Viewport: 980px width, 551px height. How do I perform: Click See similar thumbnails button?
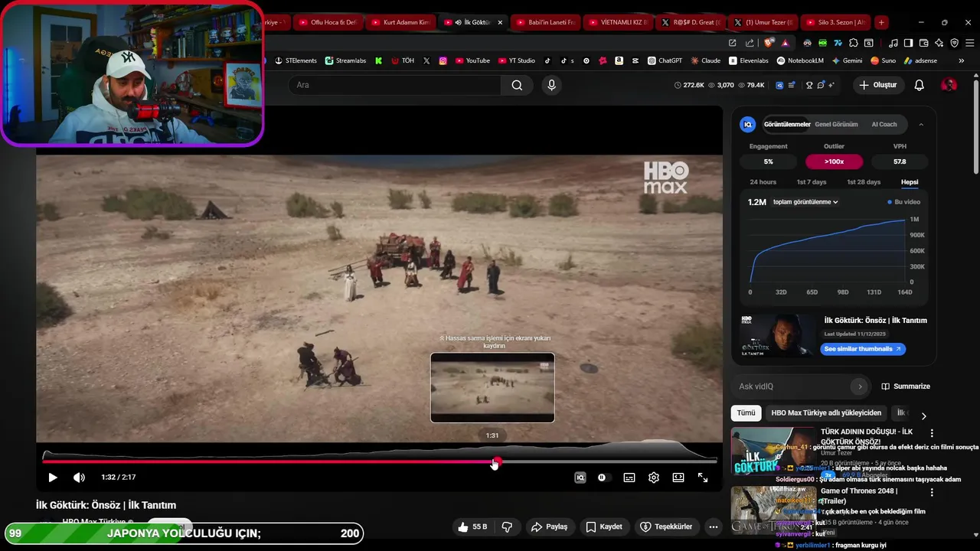coord(864,349)
